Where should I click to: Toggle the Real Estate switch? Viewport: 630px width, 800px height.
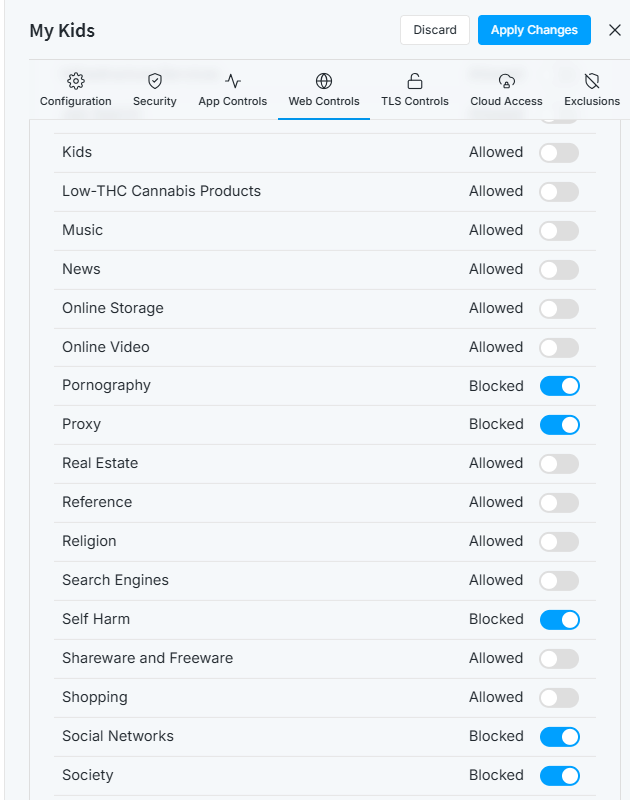(559, 464)
